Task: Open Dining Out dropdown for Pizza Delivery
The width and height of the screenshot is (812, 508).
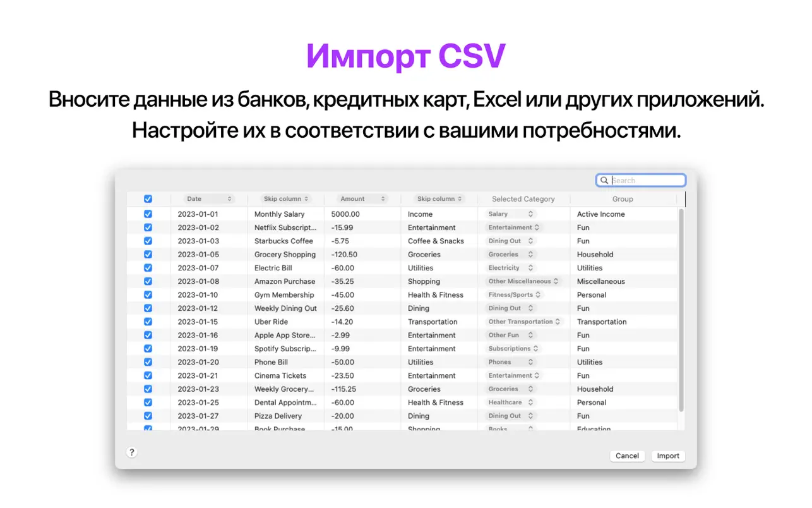Action: pyautogui.click(x=511, y=416)
